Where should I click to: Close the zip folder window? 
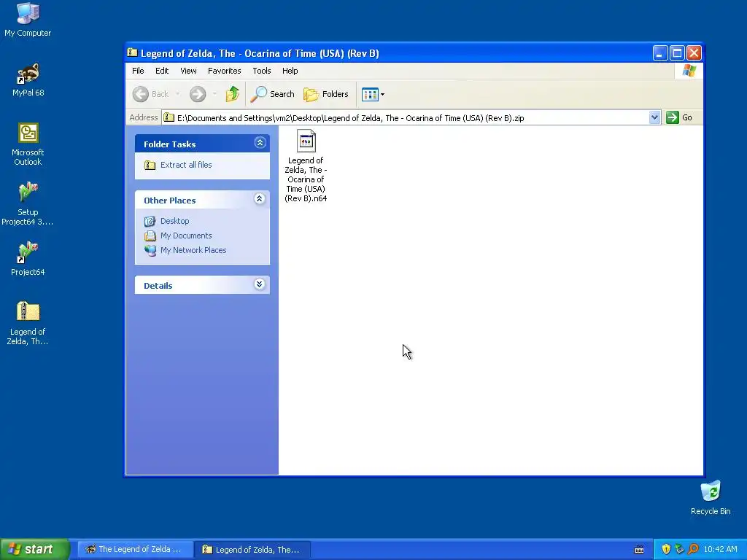pos(694,52)
